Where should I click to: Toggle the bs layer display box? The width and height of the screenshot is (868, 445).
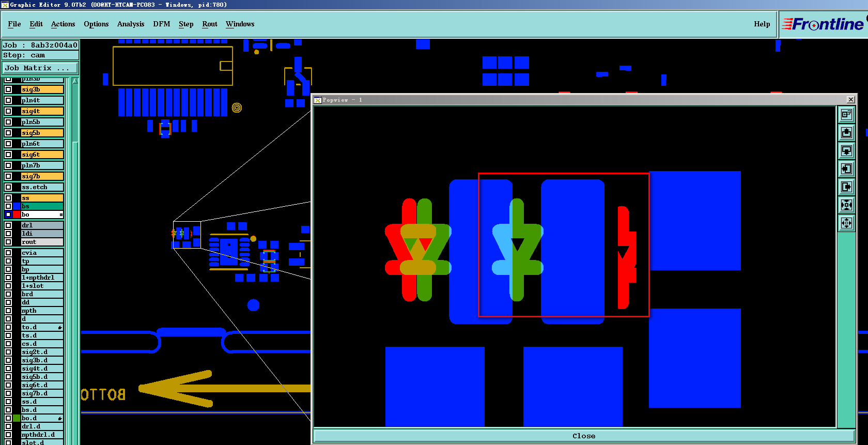click(8, 206)
